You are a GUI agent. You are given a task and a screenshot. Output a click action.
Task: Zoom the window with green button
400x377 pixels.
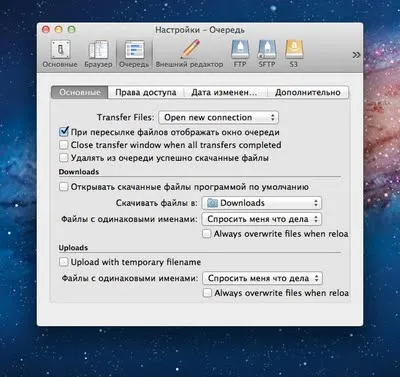(x=71, y=30)
